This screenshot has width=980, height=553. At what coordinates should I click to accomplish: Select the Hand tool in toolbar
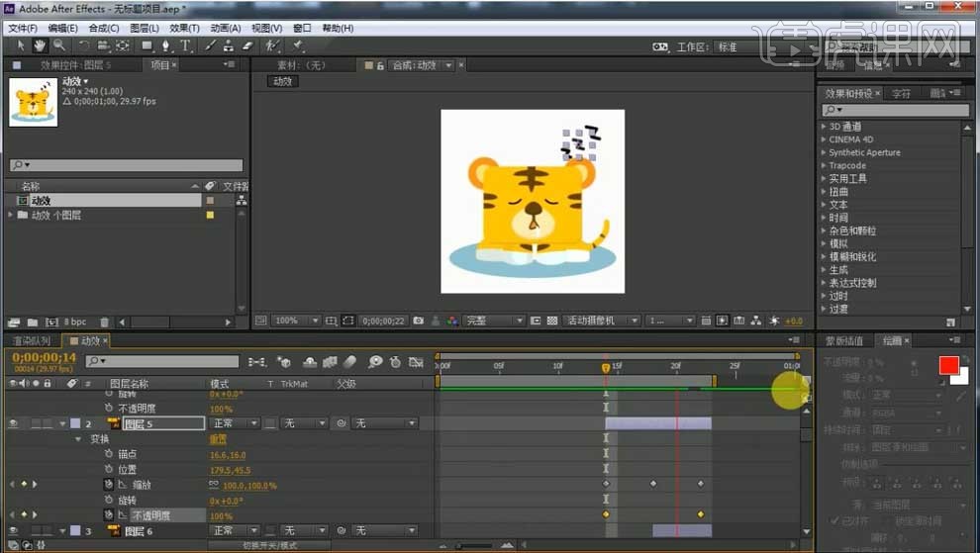[41, 46]
